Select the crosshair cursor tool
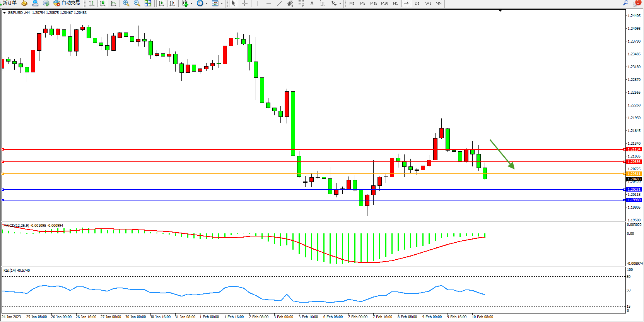Image resolution: width=644 pixels, height=322 pixels. tap(244, 3)
